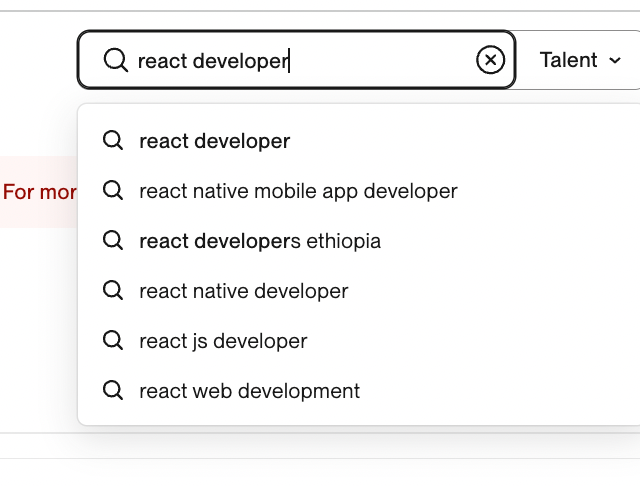Select 'react native developer' from suggestions
640x486 pixels.
pyautogui.click(x=244, y=292)
